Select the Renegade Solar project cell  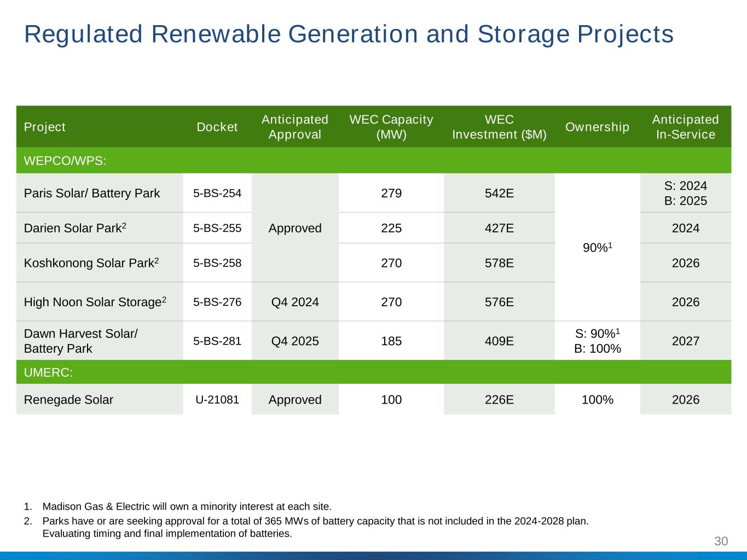click(68, 400)
